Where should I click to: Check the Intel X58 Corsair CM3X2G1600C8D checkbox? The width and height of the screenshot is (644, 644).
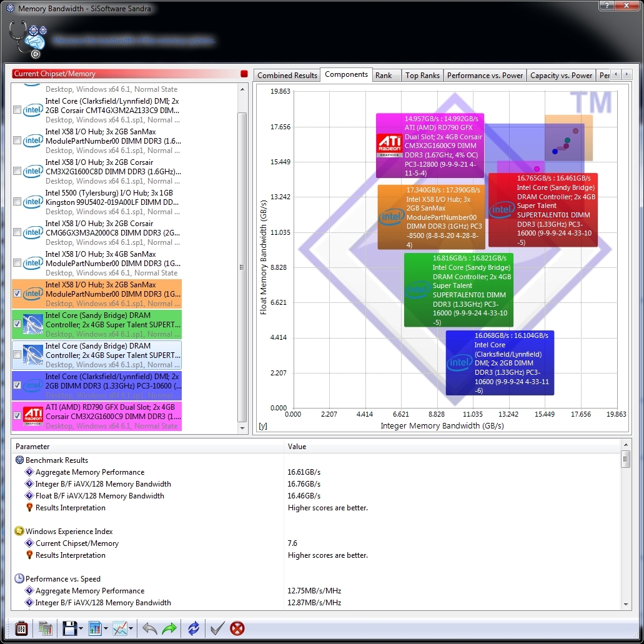[17, 171]
